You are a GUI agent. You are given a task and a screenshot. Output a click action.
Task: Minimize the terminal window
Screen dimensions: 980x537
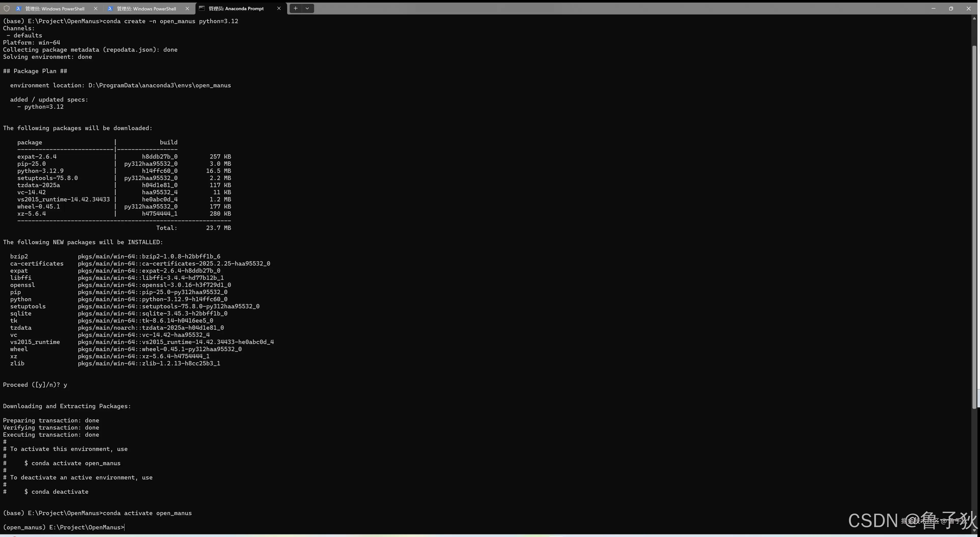tap(933, 8)
